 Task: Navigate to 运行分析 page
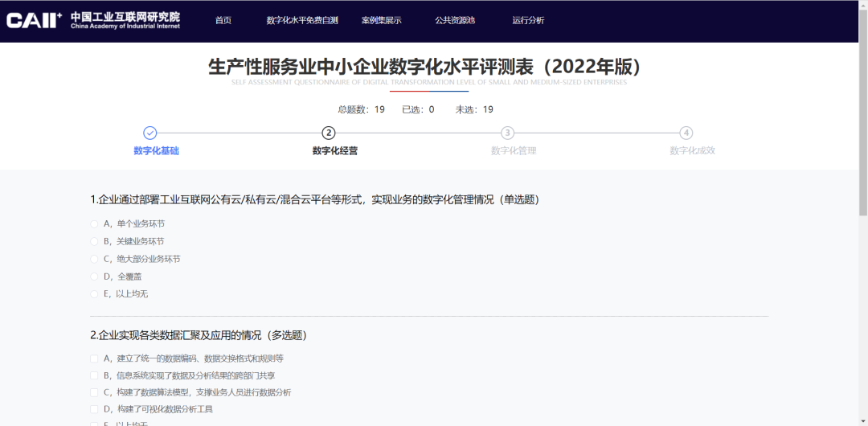[x=528, y=21]
